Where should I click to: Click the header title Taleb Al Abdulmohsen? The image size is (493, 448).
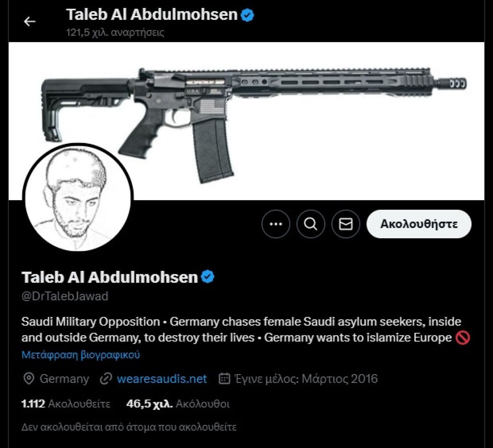click(152, 15)
